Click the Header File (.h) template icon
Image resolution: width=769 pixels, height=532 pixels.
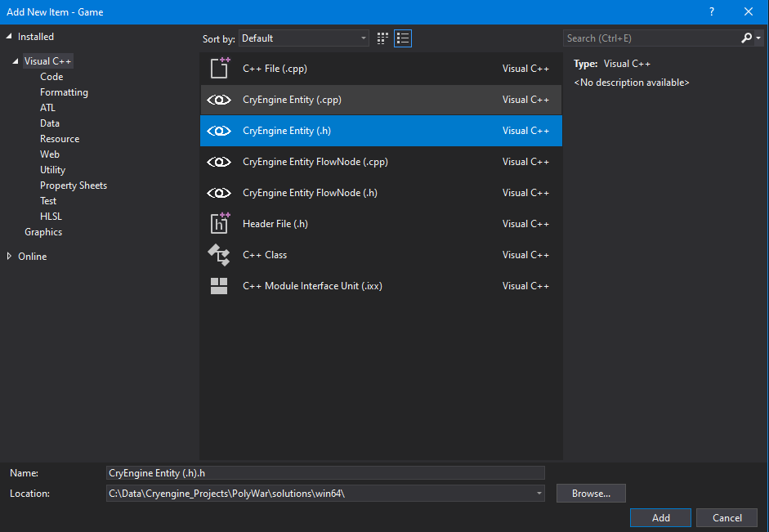[219, 224]
